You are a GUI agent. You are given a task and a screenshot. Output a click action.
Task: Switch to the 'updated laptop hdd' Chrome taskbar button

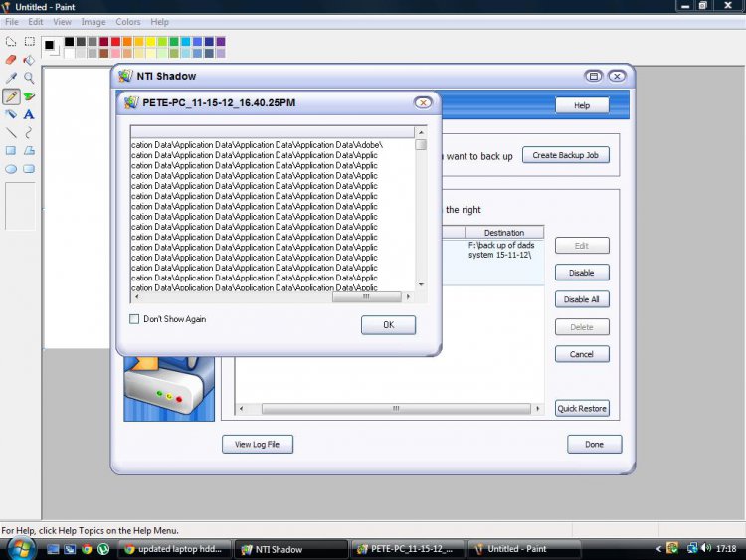coord(174,549)
